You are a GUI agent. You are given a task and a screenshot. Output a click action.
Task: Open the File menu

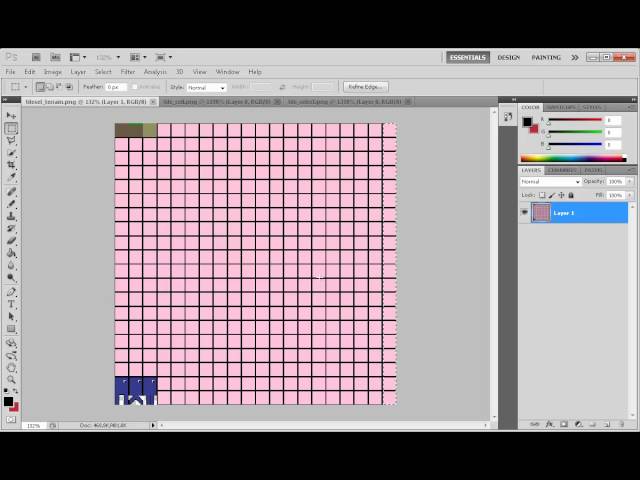pos(10,72)
